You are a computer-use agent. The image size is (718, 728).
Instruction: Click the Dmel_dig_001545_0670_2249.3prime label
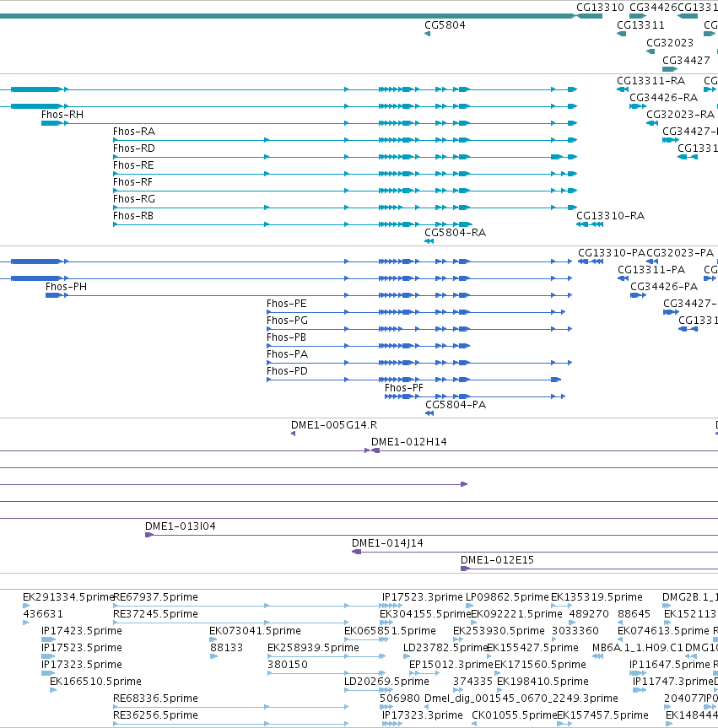click(521, 698)
